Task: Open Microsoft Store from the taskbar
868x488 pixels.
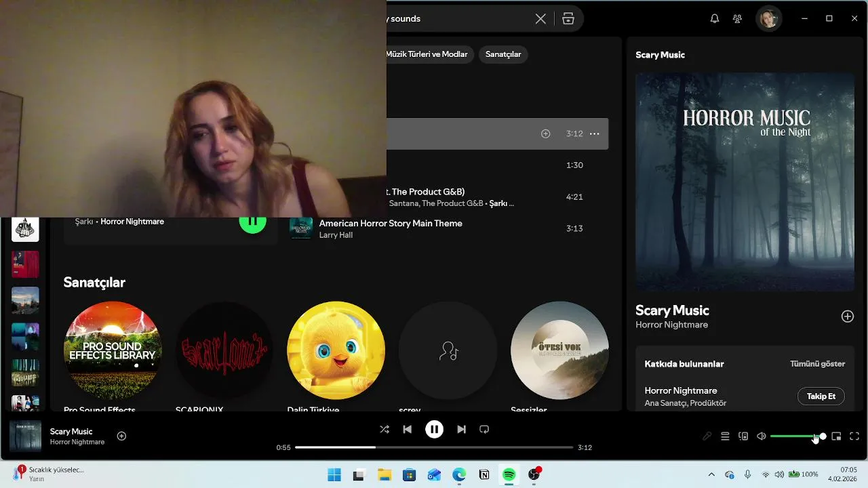Action: tap(409, 474)
